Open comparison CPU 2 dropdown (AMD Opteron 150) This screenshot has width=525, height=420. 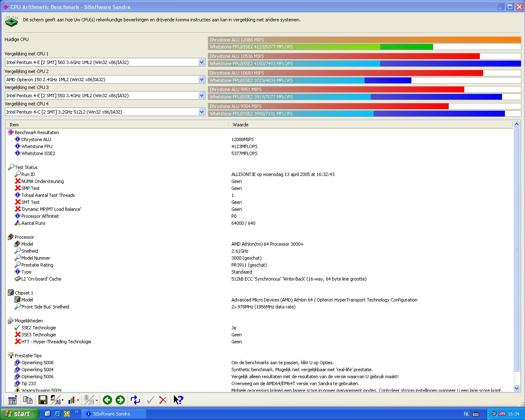[201, 80]
